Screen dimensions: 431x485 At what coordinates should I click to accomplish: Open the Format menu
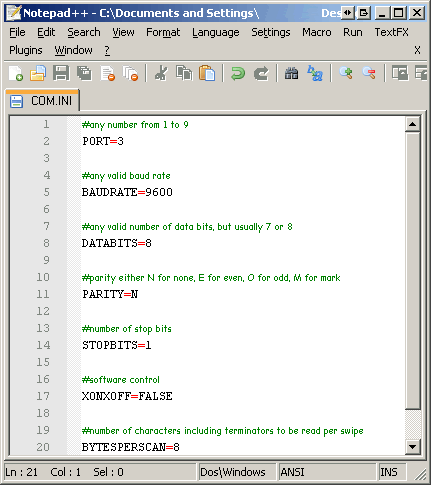pyautogui.click(x=163, y=32)
